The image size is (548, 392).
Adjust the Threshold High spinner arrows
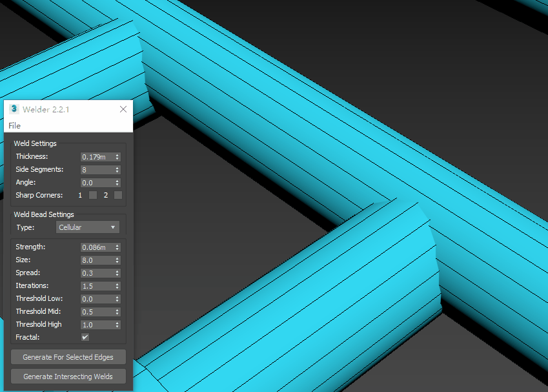(117, 325)
